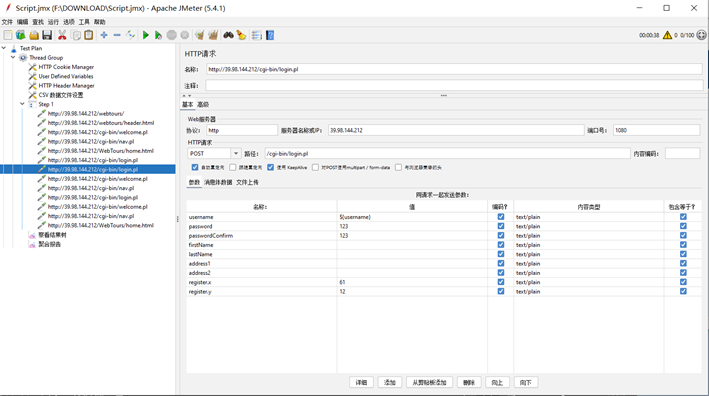
Task: Click the Open file folder icon
Action: click(x=34, y=35)
